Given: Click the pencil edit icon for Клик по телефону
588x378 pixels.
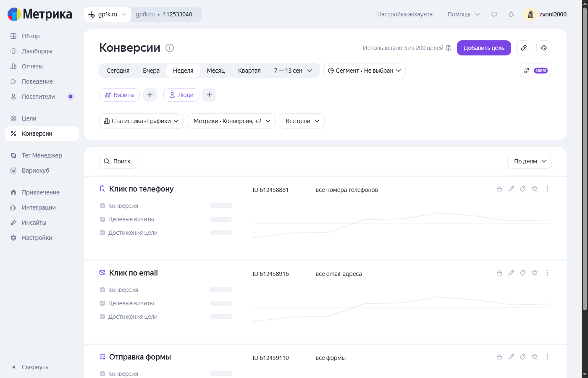Looking at the screenshot, I should point(511,189).
